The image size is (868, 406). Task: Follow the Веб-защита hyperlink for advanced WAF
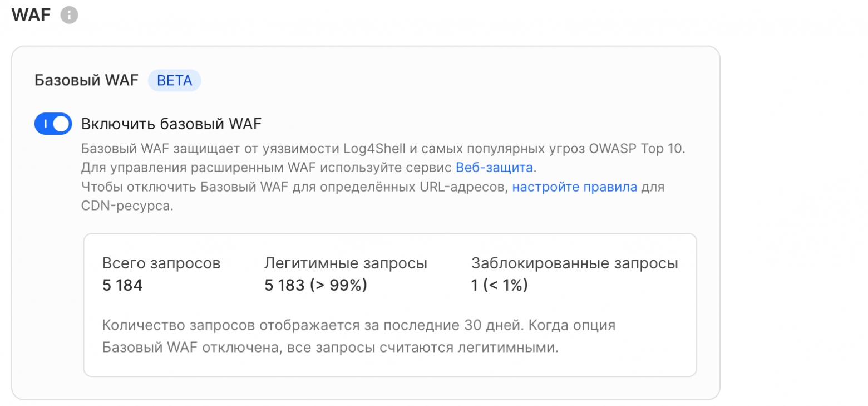(494, 168)
